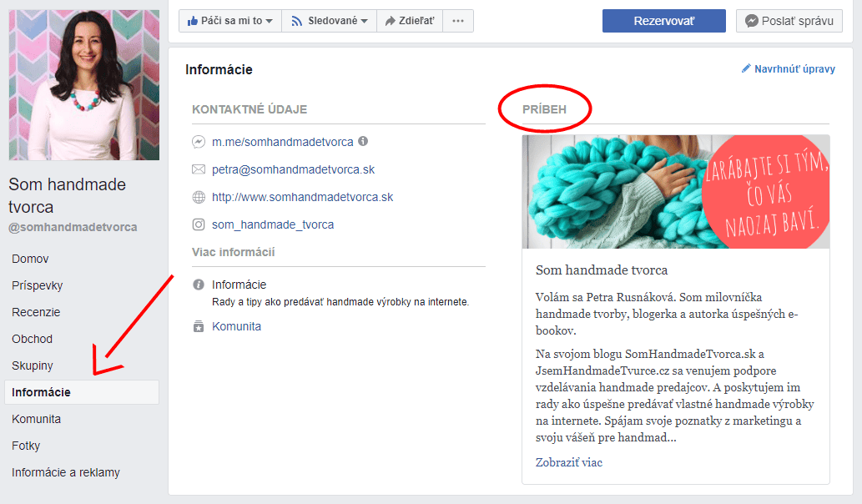Click the profile photo of the page
The width and height of the screenshot is (862, 504).
[x=84, y=85]
